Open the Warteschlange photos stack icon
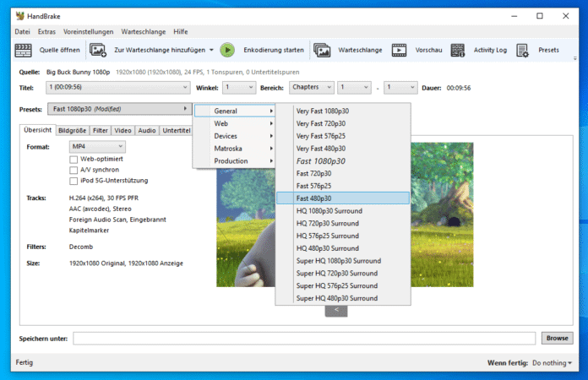 coord(322,50)
